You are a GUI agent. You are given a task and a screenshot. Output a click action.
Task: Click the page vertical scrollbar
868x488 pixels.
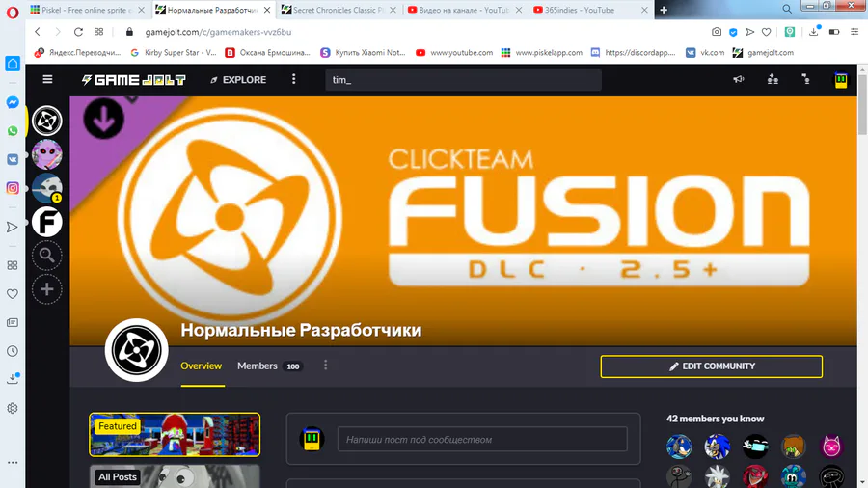862,105
